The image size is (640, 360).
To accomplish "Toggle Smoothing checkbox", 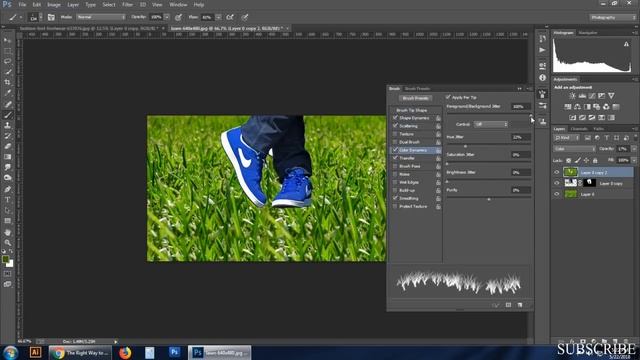I will pos(395,198).
